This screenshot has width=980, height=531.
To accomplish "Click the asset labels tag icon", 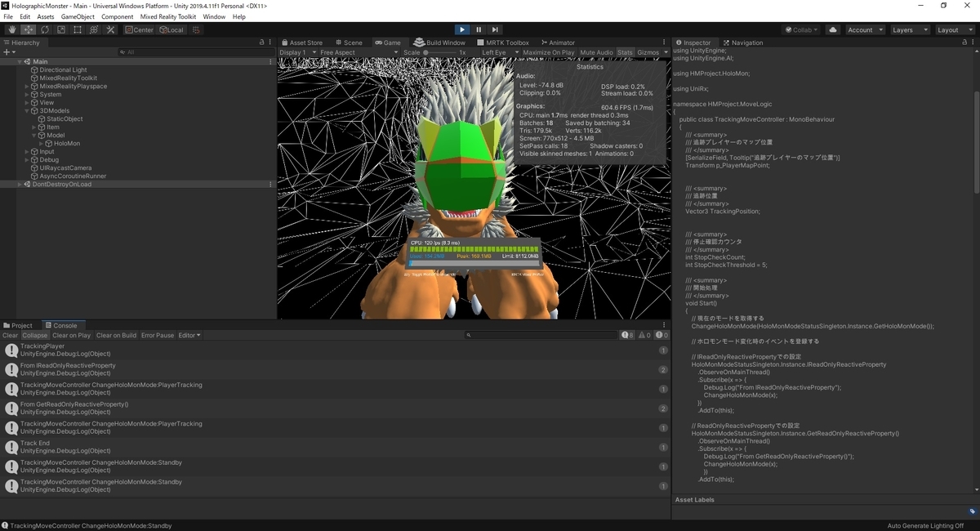I will 973,511.
